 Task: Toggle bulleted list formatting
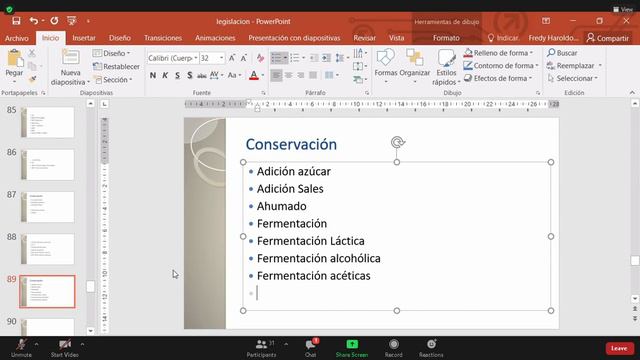point(276,58)
